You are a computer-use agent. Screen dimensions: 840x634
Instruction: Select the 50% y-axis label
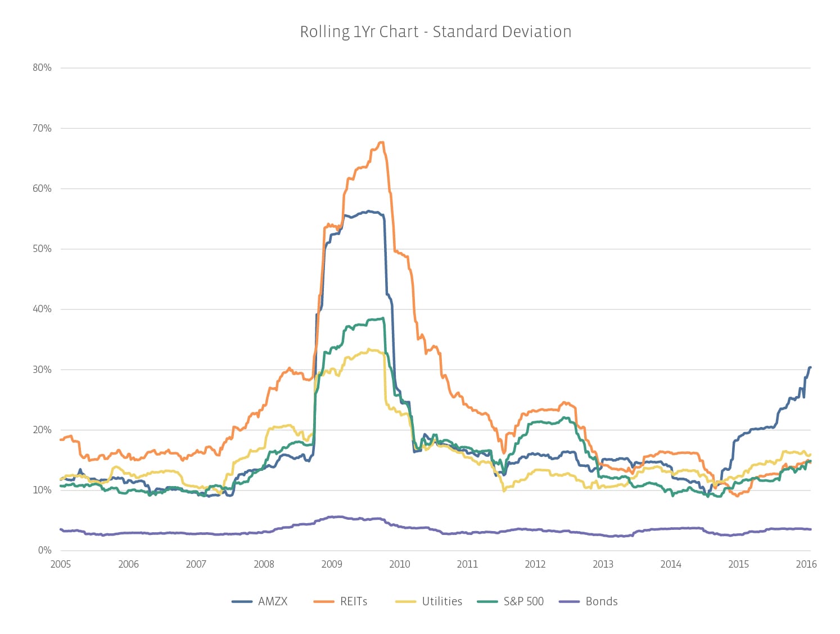click(42, 249)
